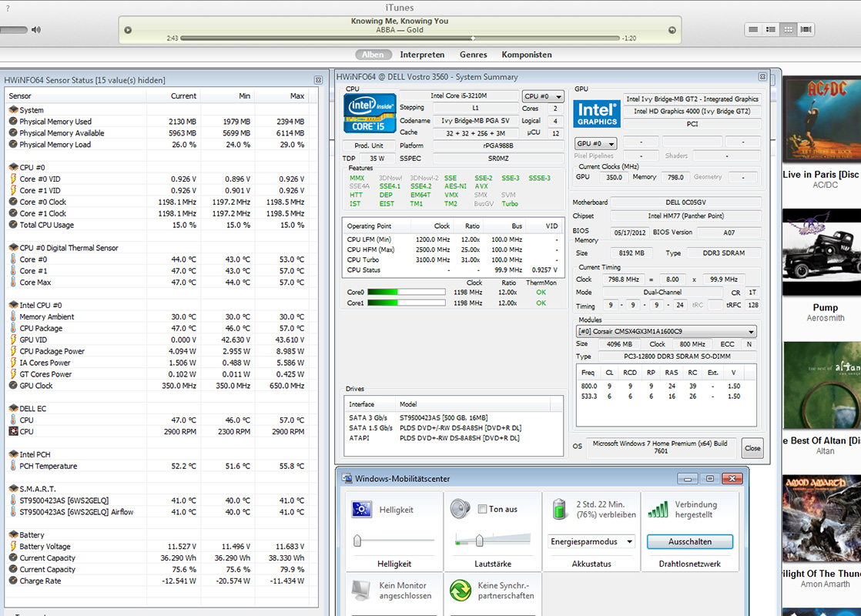The height and width of the screenshot is (616, 861).
Task: Click the Model column header in Drives
Action: (x=472, y=404)
